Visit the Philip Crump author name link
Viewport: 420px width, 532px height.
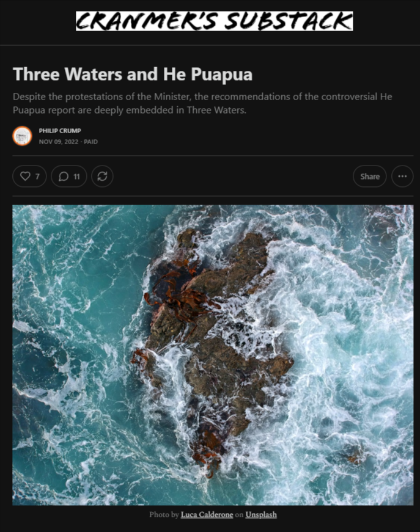pyautogui.click(x=60, y=131)
